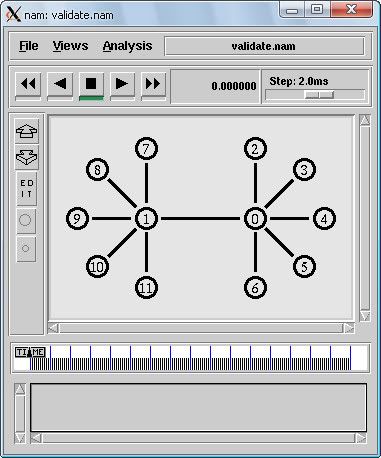This screenshot has width=381, height=458.
Task: Select node 1 in the topology
Action: (x=146, y=219)
